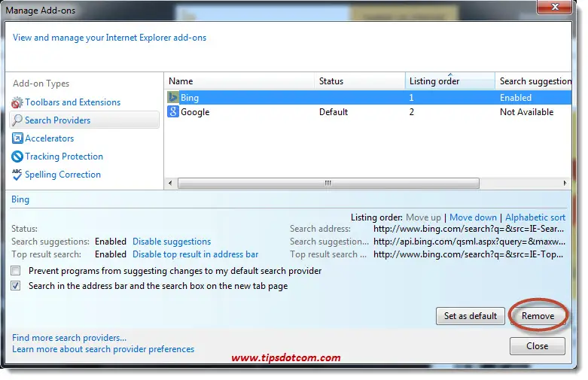The height and width of the screenshot is (380, 588).
Task: Click Move down listing order link
Action: point(473,217)
